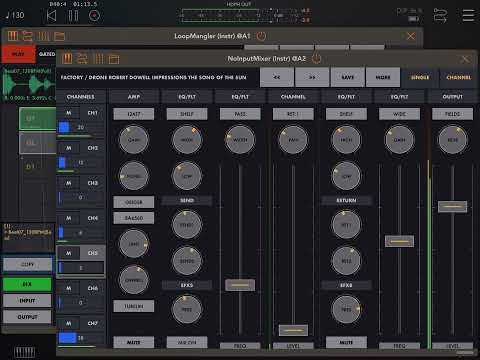Click the red PLAY button in LoopMangler
Image resolution: width=480 pixels, height=360 pixels.
pos(18,54)
